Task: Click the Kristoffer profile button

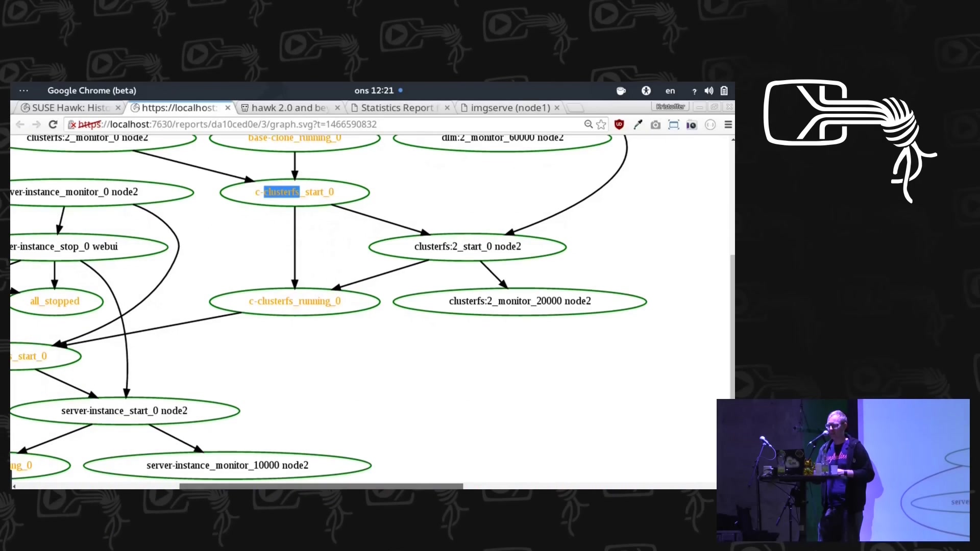Action: pos(670,107)
